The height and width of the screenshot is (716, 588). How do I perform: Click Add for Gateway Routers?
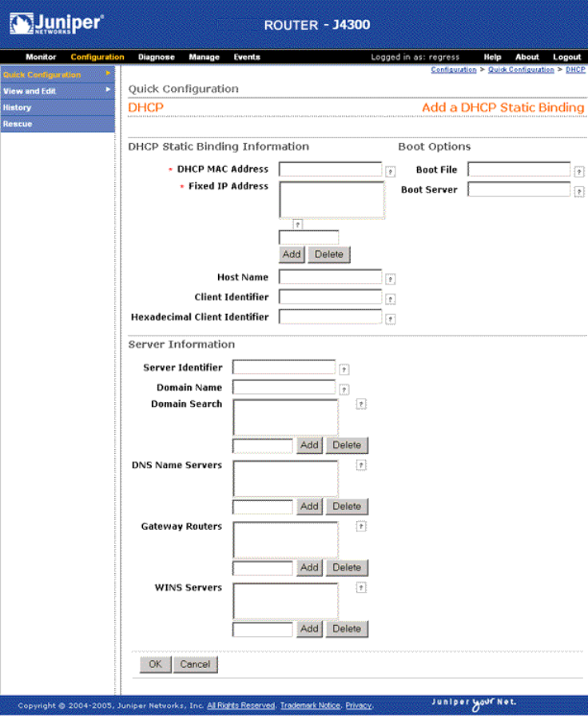[309, 567]
